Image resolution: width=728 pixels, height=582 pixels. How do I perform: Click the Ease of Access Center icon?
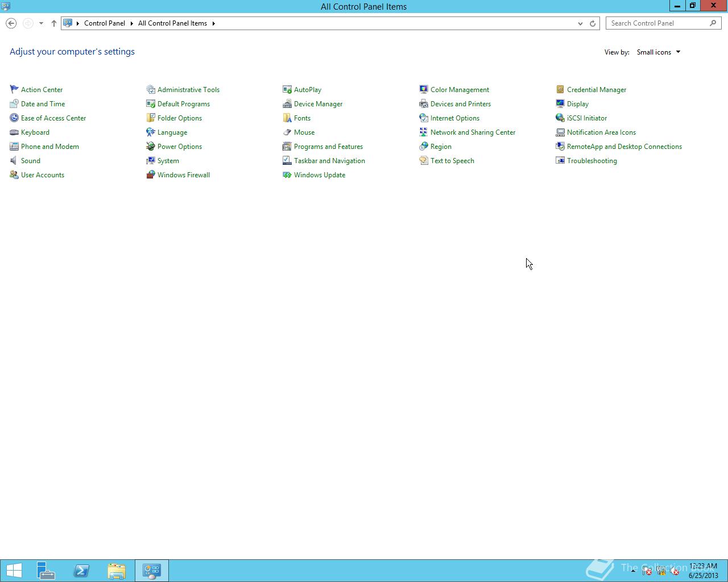click(x=14, y=118)
